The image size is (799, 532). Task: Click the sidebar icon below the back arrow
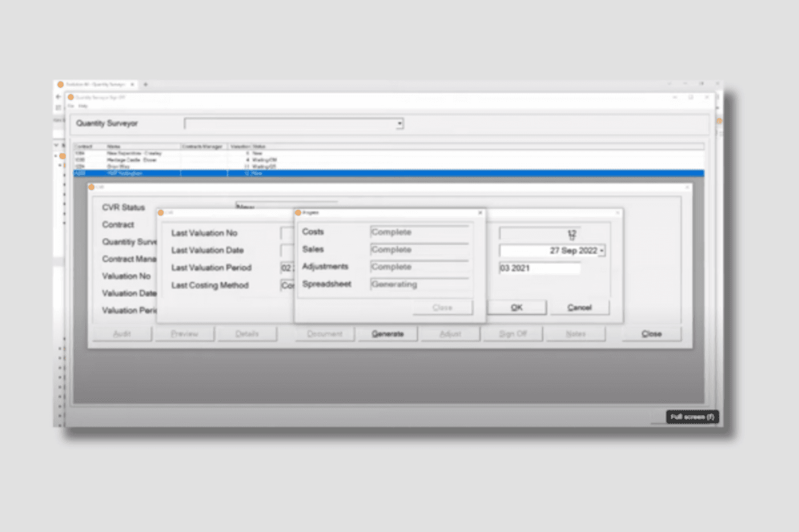[58, 108]
